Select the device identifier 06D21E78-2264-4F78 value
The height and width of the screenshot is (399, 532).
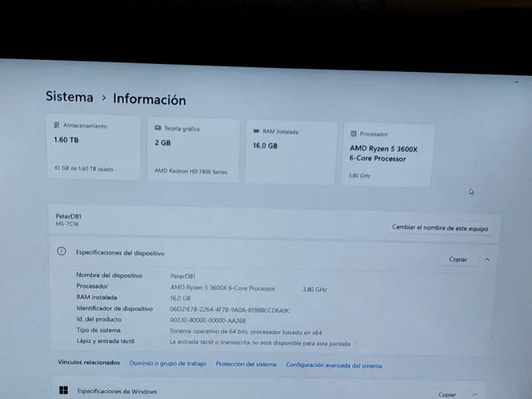click(x=230, y=310)
